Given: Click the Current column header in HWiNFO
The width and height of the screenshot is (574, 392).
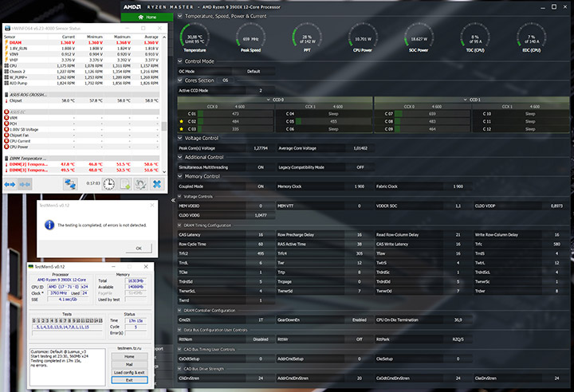Looking at the screenshot, I should click(x=68, y=37).
